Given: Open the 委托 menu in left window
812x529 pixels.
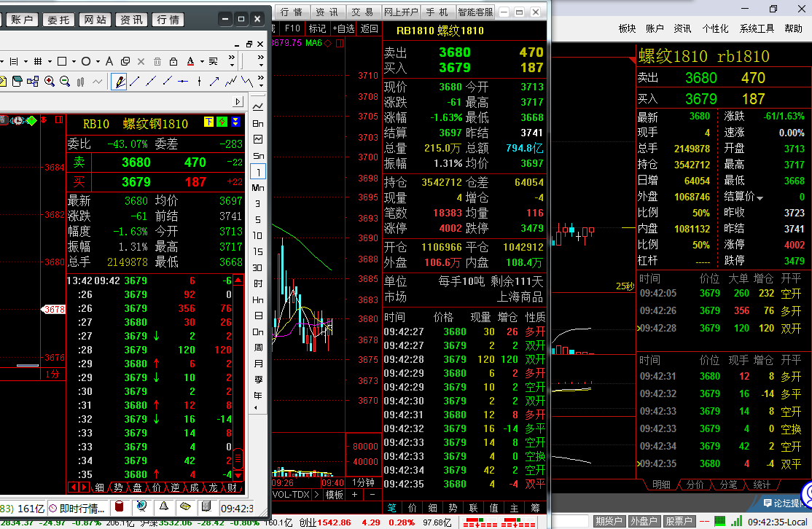Looking at the screenshot, I should pyautogui.click(x=58, y=20).
